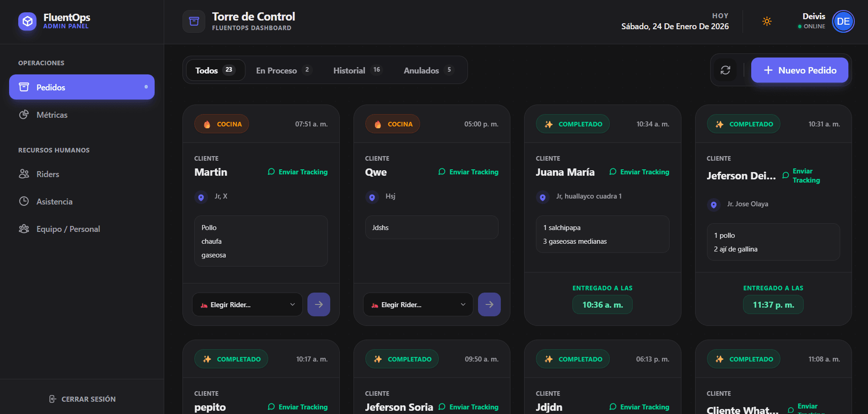Create a Nuevo Pedido
868x414 pixels.
pyautogui.click(x=799, y=70)
